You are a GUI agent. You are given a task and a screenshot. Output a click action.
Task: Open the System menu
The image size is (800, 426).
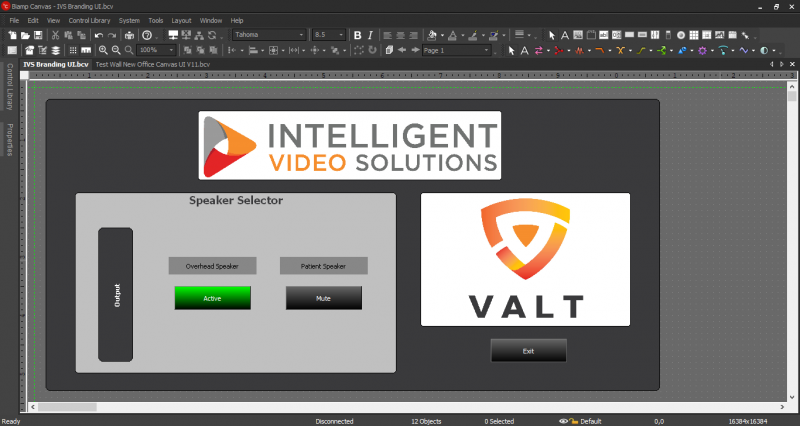point(129,20)
